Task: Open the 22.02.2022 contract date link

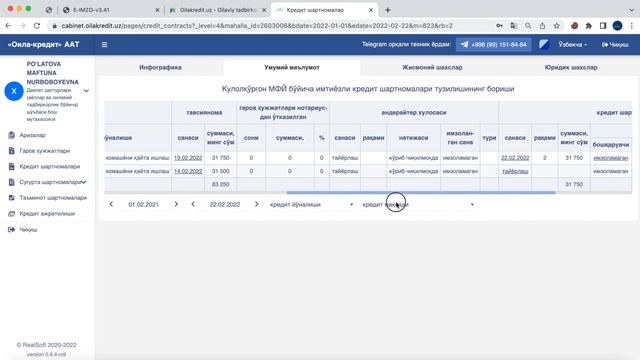Action: point(515,158)
